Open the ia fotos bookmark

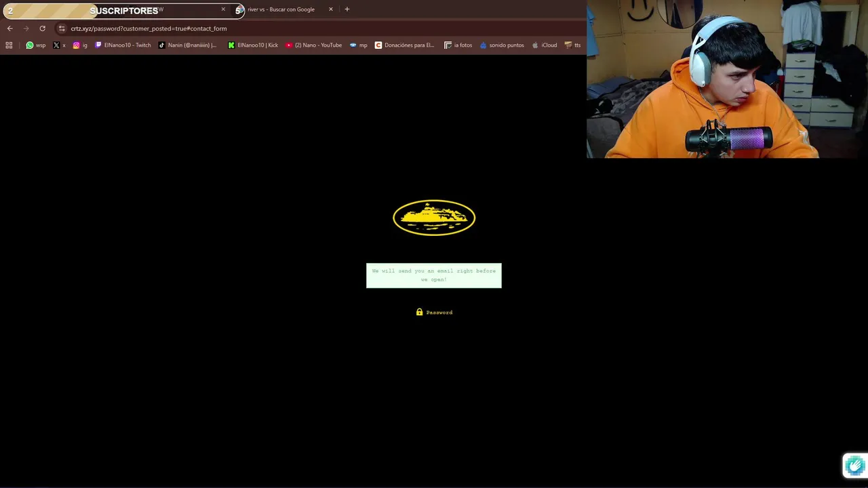click(x=458, y=45)
